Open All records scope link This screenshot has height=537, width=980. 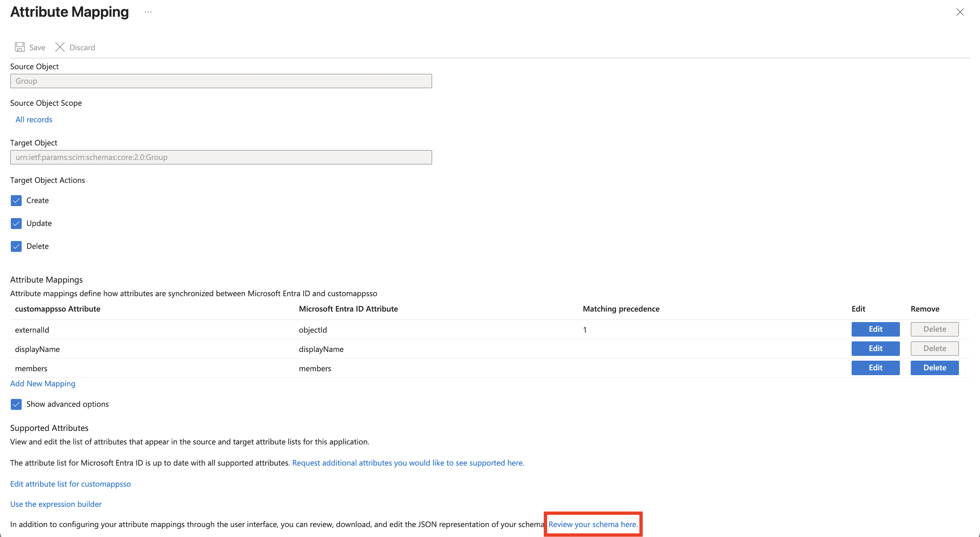34,119
